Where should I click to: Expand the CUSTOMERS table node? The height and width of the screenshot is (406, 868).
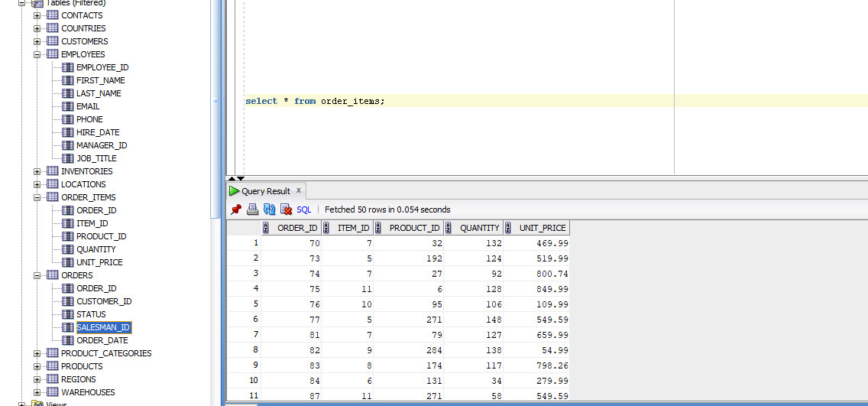tap(37, 41)
